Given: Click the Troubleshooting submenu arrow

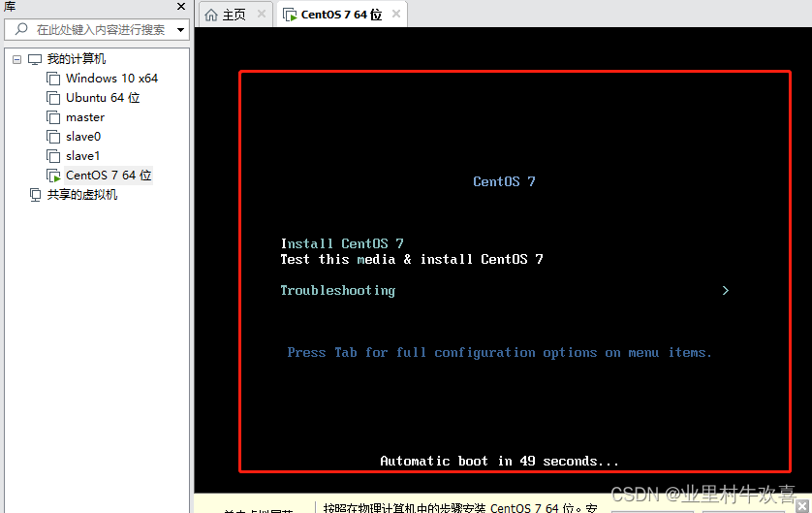Looking at the screenshot, I should pyautogui.click(x=726, y=290).
